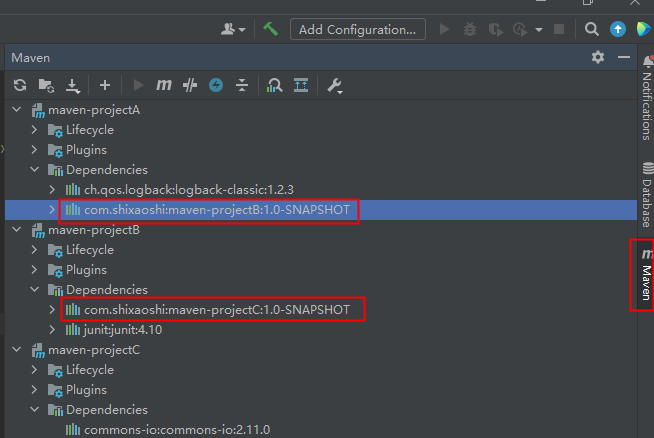Viewport: 654px width, 438px height.
Task: Click Run Maven Build play icon
Action: 138,85
